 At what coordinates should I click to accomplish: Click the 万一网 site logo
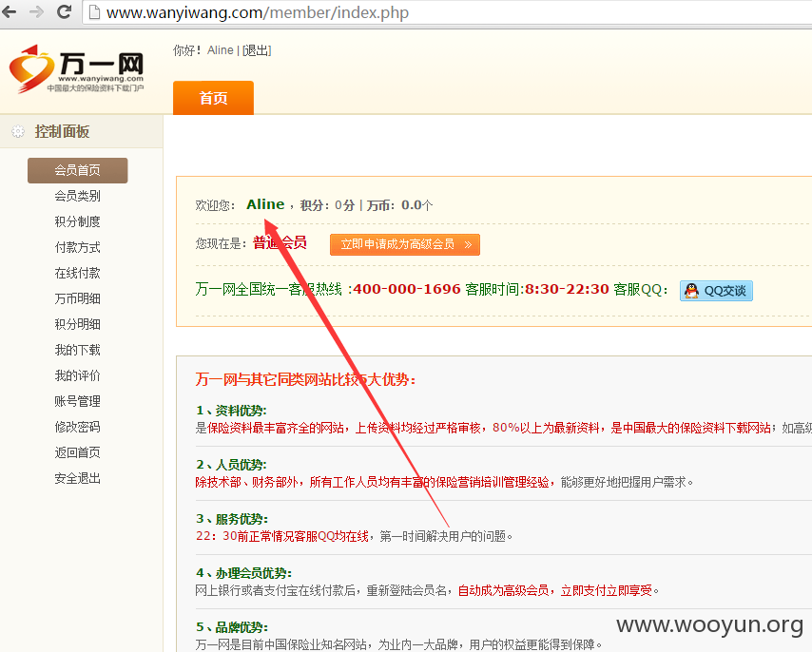click(x=77, y=69)
